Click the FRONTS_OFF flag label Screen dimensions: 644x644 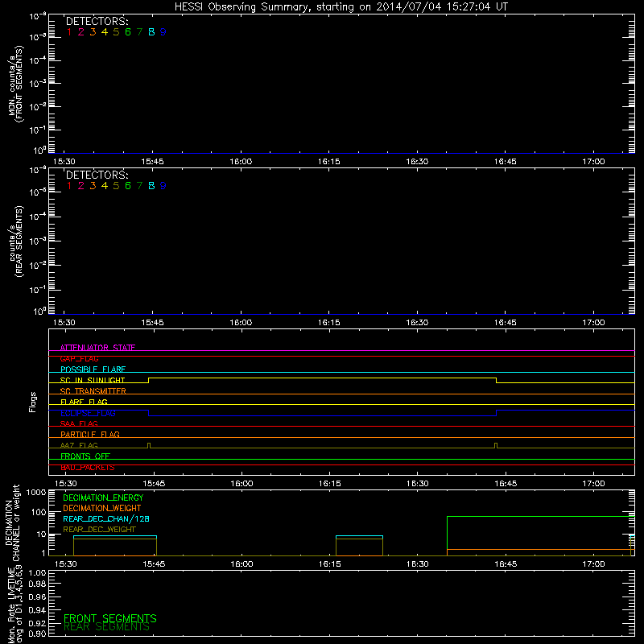85,456
